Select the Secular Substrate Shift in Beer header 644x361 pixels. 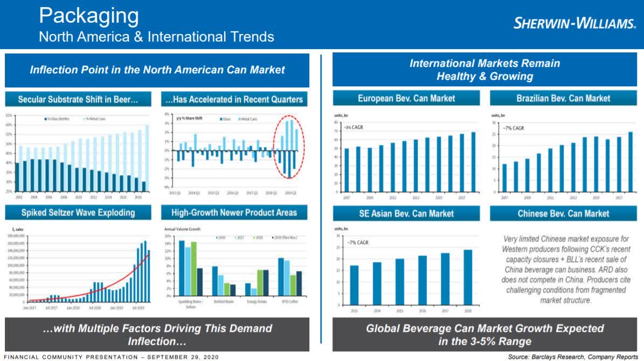click(78, 99)
